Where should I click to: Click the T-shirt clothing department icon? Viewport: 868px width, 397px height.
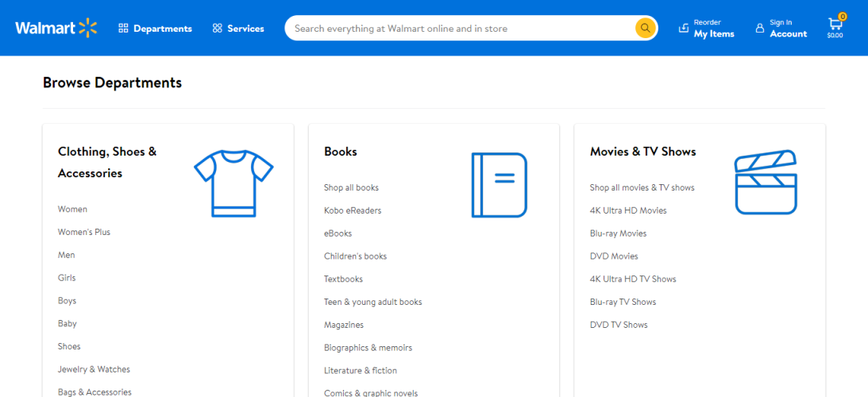[x=233, y=183]
